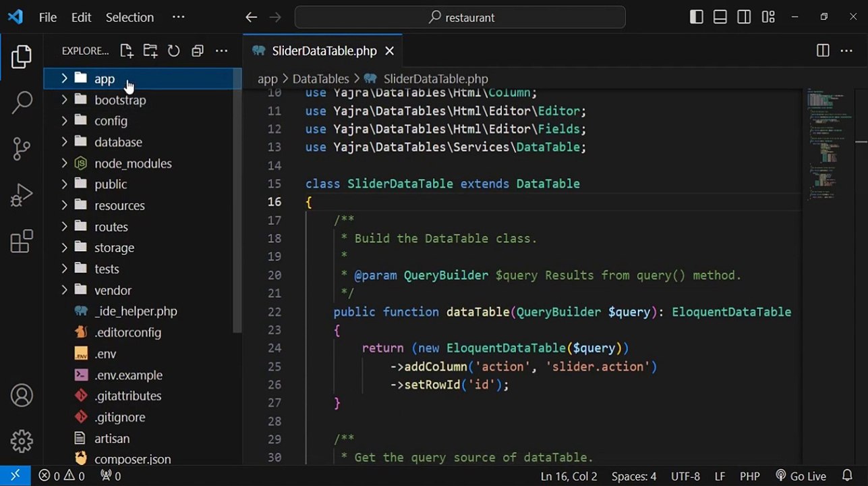Change language mode PHP
Screen dimensions: 868x486
tap(750, 476)
